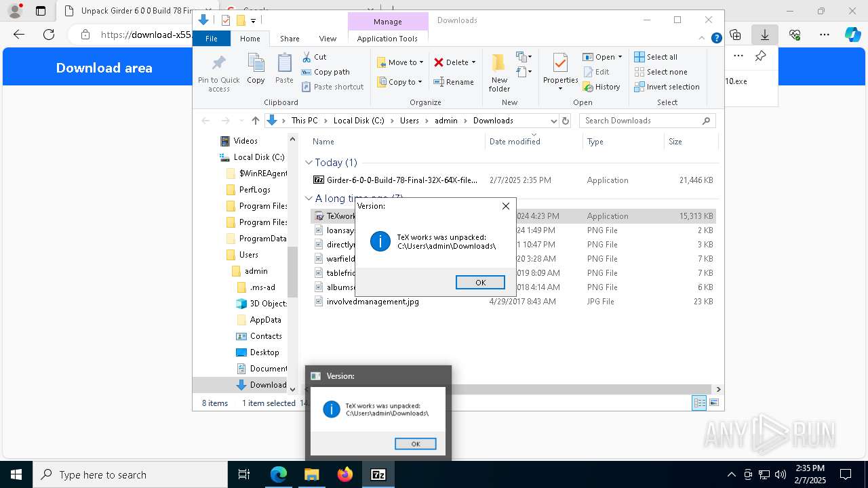Image resolution: width=868 pixels, height=488 pixels.
Task: Click Select all in ribbon
Action: click(x=656, y=57)
